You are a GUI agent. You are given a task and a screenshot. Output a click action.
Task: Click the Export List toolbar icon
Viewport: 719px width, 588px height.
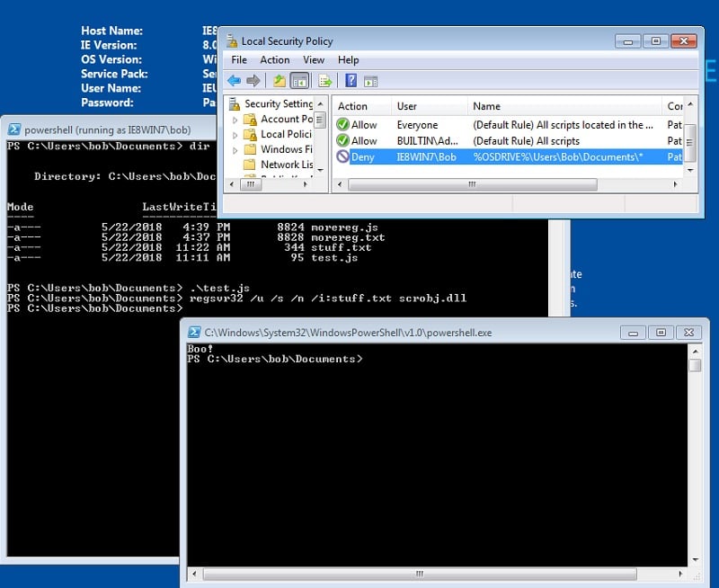324,81
